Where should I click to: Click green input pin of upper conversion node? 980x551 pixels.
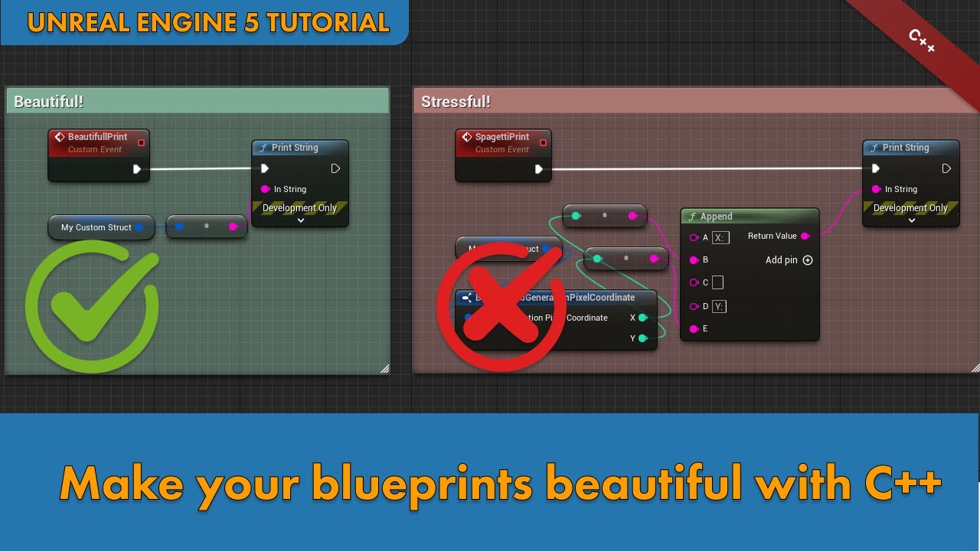(x=577, y=216)
